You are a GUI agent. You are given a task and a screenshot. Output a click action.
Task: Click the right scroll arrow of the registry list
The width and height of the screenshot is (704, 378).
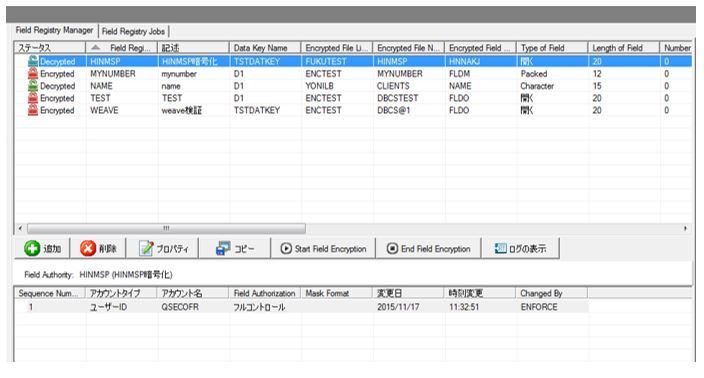[685, 228]
